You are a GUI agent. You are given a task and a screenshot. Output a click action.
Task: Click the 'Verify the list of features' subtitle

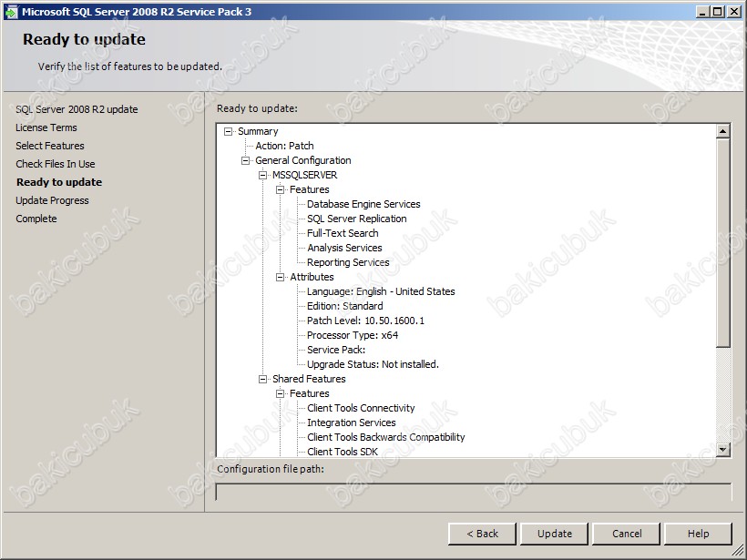pyautogui.click(x=130, y=66)
